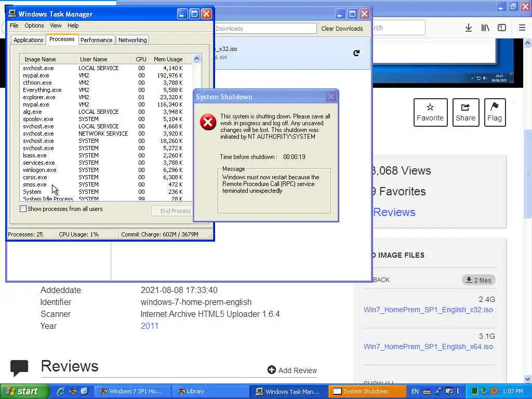
Task: Click the second quick launch browser icon
Action: pos(73,391)
